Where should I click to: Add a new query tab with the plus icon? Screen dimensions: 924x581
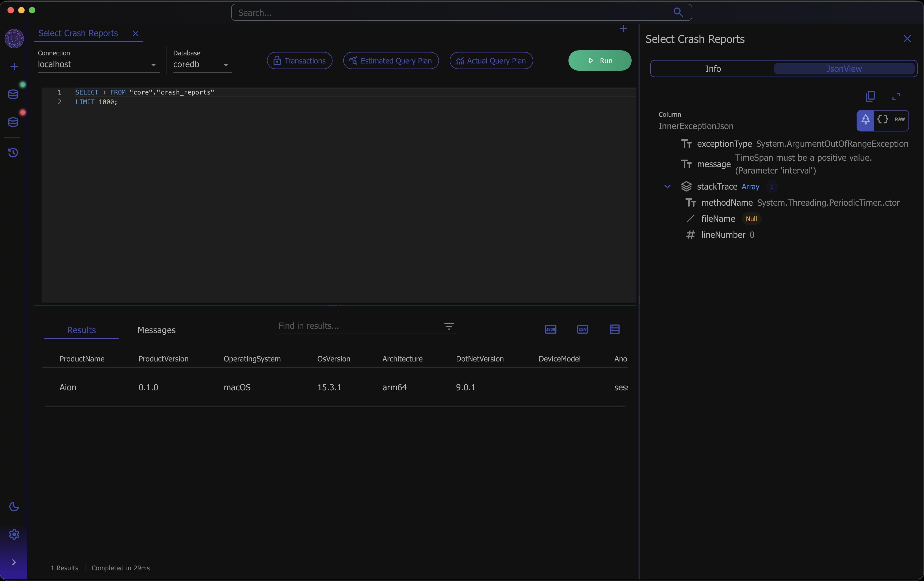click(623, 29)
